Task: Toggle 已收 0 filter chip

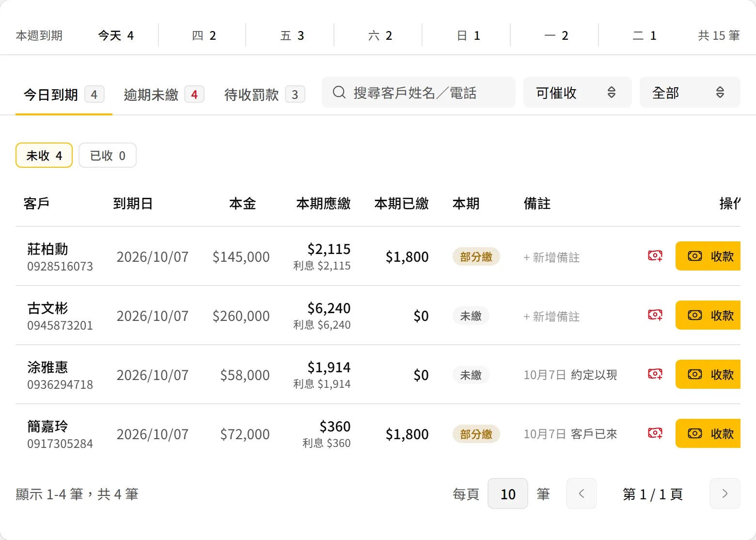Action: pyautogui.click(x=108, y=155)
